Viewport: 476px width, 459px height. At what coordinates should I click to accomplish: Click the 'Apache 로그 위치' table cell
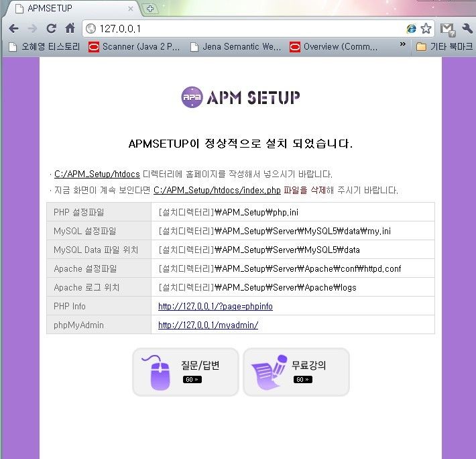[99, 287]
